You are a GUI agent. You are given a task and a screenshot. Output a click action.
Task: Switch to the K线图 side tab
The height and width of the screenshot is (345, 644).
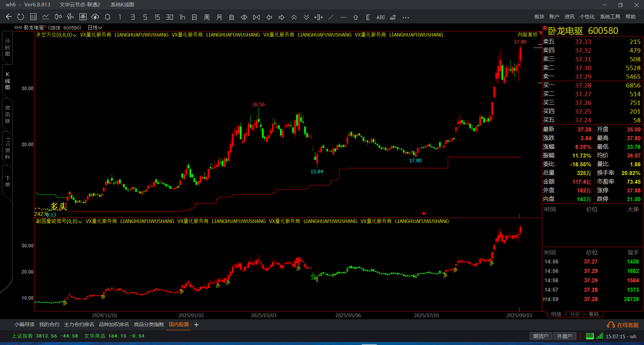[x=7, y=81]
